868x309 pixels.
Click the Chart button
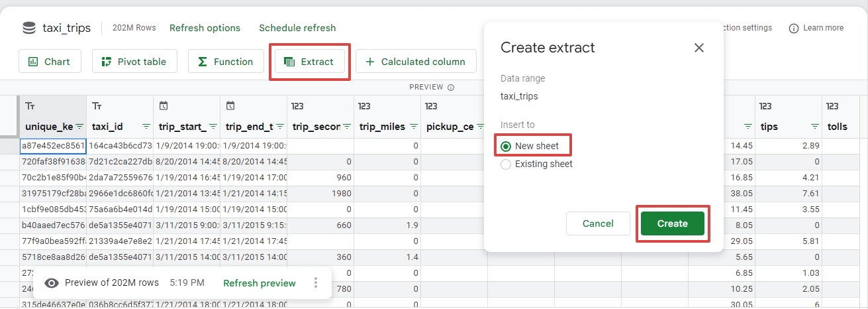click(x=50, y=62)
